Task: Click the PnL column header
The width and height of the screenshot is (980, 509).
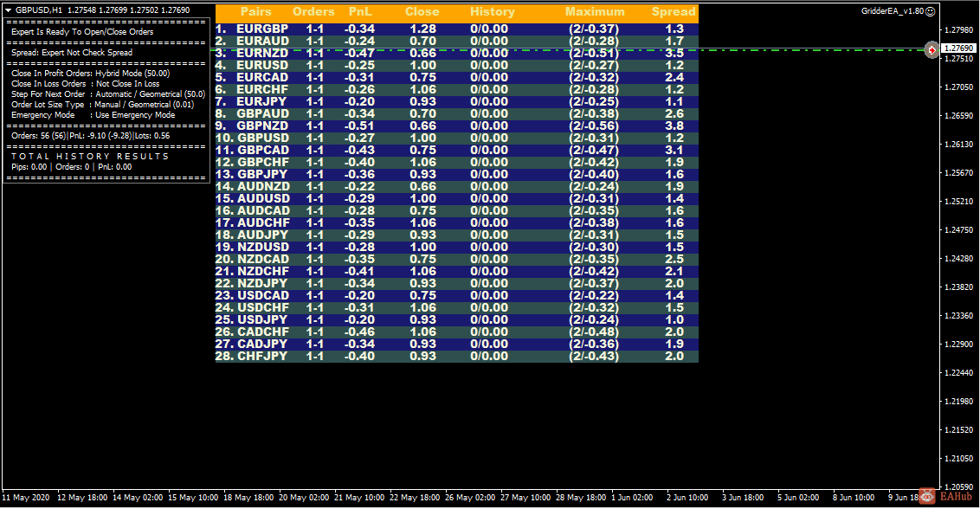Action: [x=360, y=12]
